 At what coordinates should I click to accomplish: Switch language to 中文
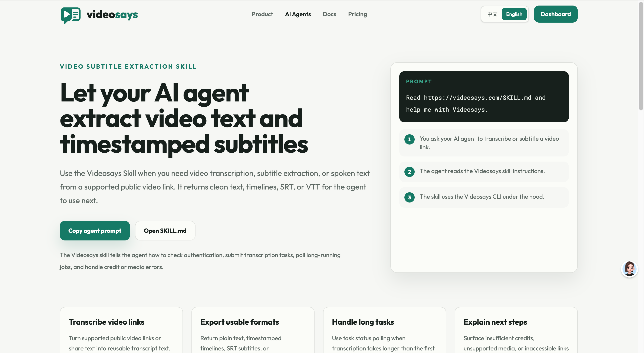492,14
